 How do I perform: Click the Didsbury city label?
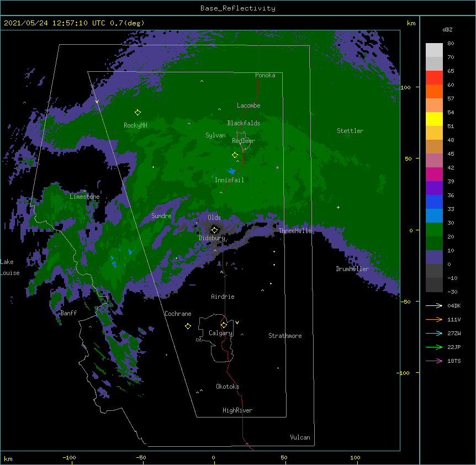pyautogui.click(x=212, y=238)
